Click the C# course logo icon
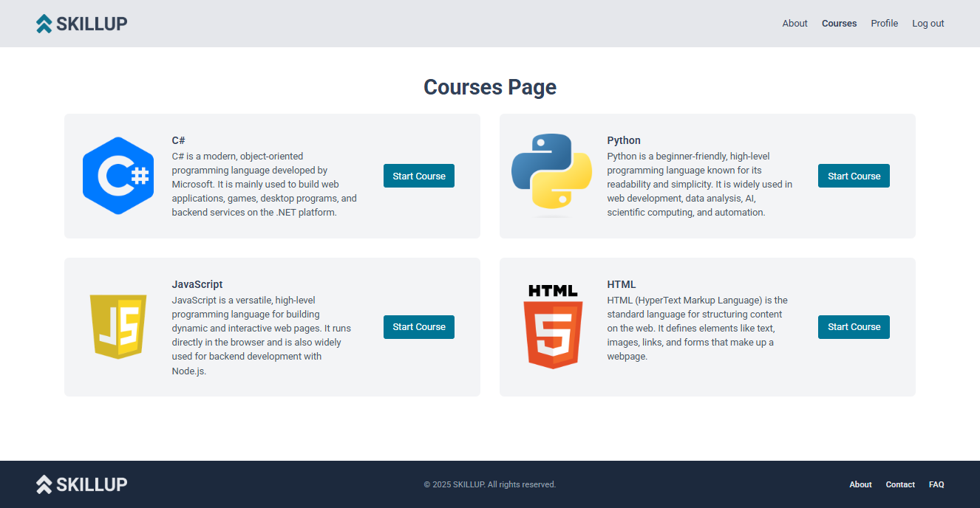The height and width of the screenshot is (508, 980). pyautogui.click(x=118, y=176)
